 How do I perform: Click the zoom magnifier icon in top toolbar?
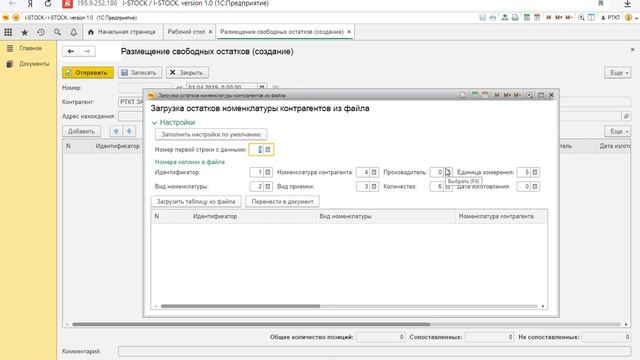pos(581,18)
